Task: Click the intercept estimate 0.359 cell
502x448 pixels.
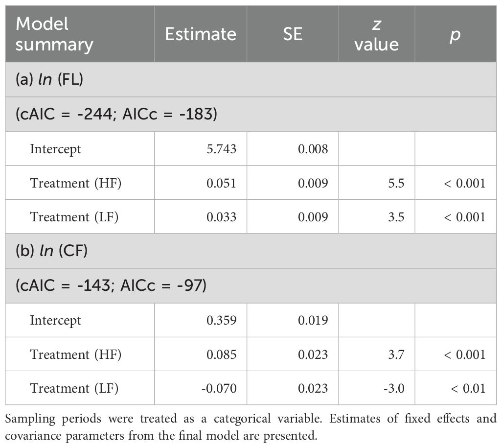Action: (x=222, y=320)
